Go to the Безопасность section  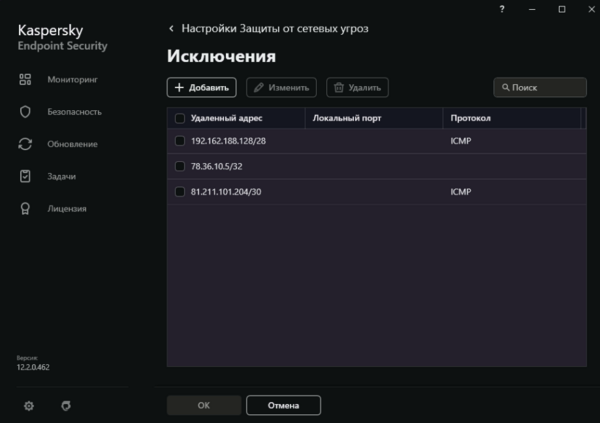[x=75, y=112]
